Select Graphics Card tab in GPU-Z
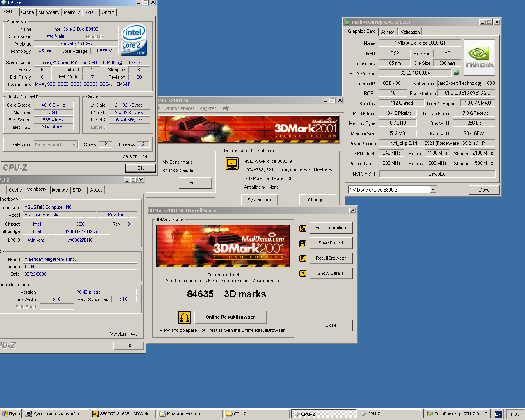Image resolution: width=525 pixels, height=420 pixels. coord(361,31)
